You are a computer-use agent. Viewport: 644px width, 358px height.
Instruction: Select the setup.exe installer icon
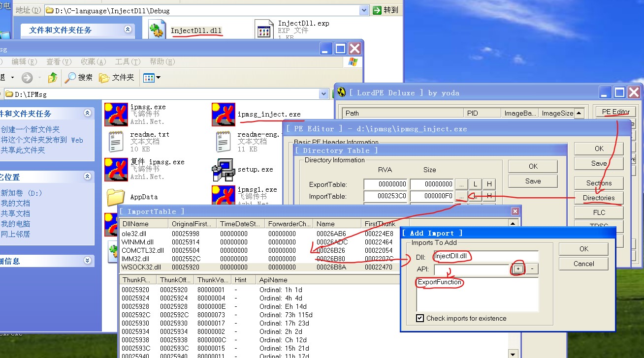[223, 170]
